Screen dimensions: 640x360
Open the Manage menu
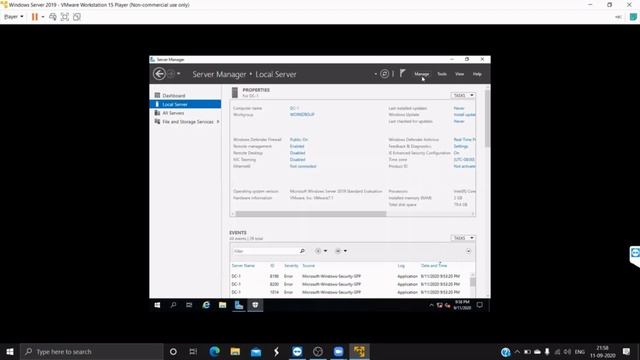pyautogui.click(x=421, y=74)
